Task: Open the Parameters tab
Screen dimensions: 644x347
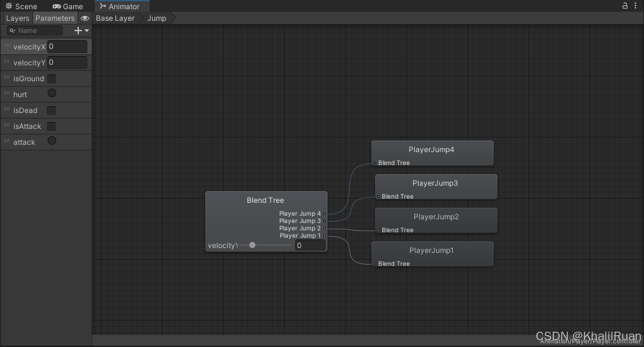Action: (55, 18)
